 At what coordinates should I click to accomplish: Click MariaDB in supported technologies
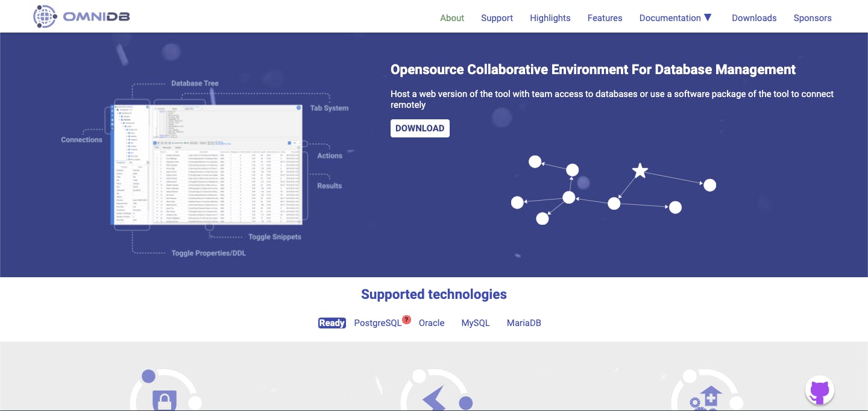point(524,323)
